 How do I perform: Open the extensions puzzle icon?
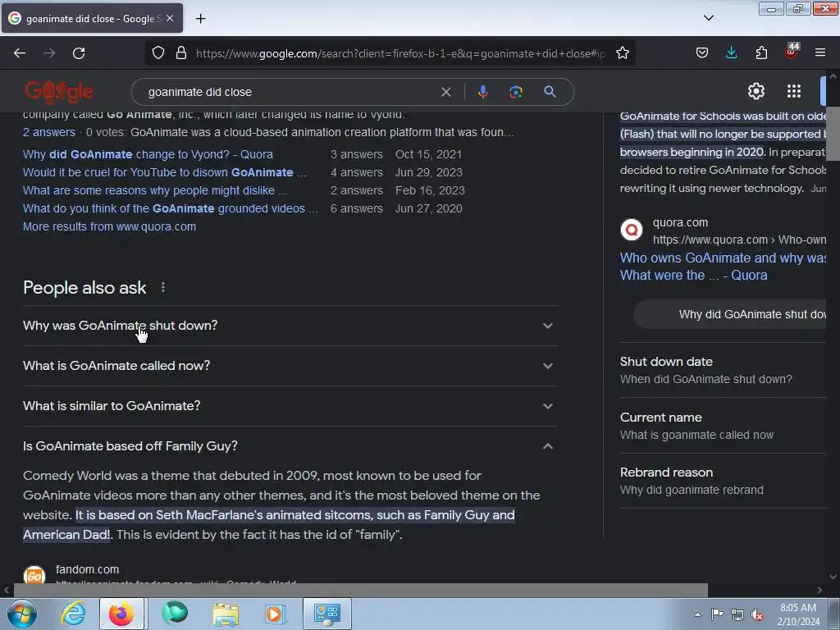pos(761,53)
